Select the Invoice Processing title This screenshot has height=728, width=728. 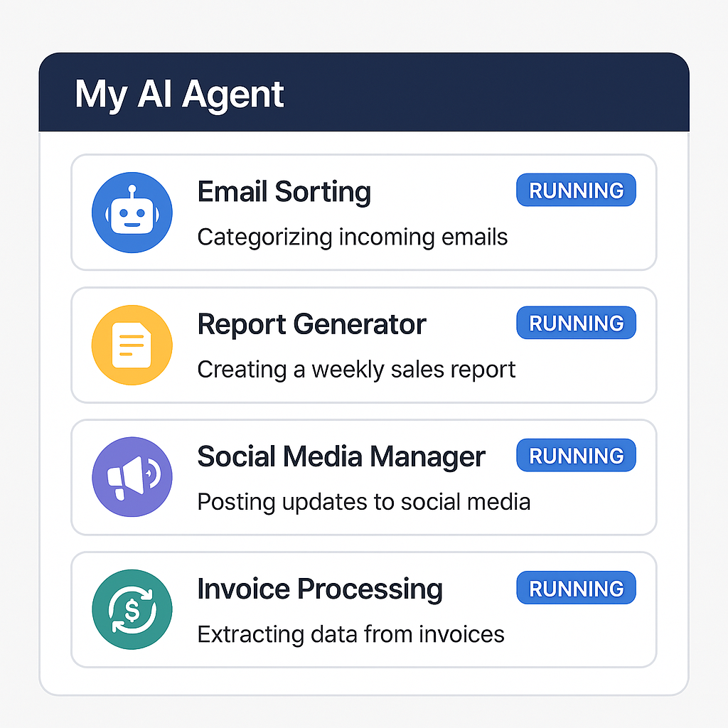[320, 589]
